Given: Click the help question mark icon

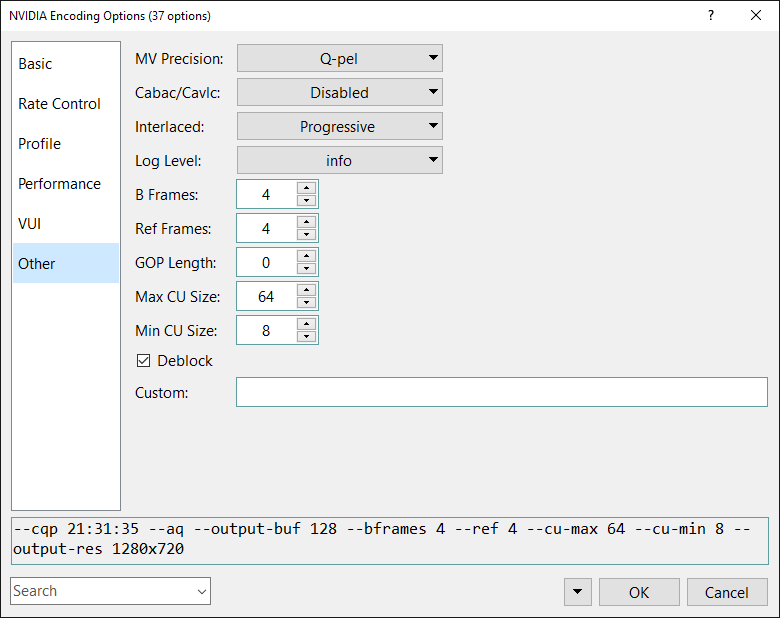Looking at the screenshot, I should (711, 15).
